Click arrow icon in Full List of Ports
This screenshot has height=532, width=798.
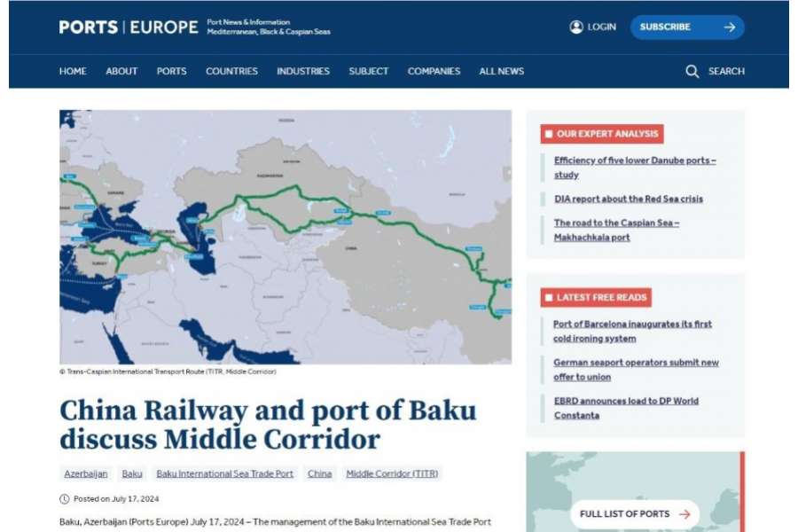pyautogui.click(x=685, y=514)
